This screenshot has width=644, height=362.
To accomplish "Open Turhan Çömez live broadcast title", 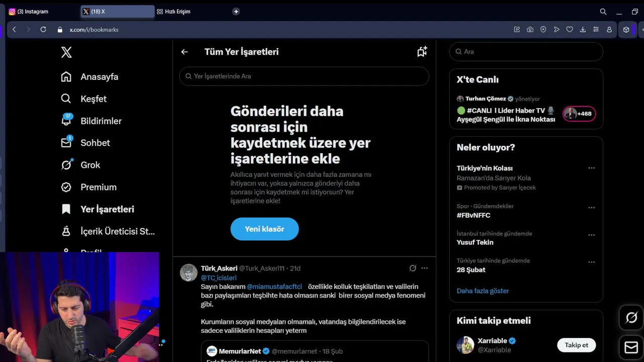I will point(506,115).
